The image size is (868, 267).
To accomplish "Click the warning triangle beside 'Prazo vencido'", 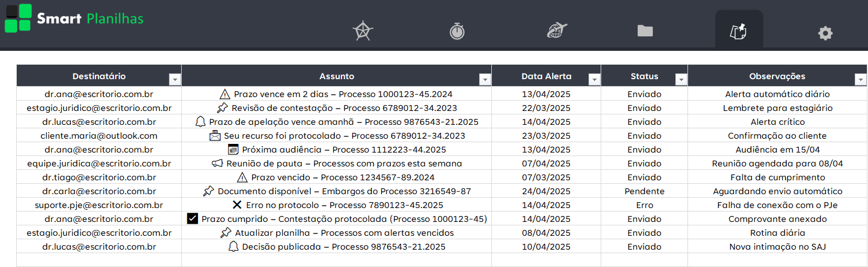I will (x=242, y=177).
